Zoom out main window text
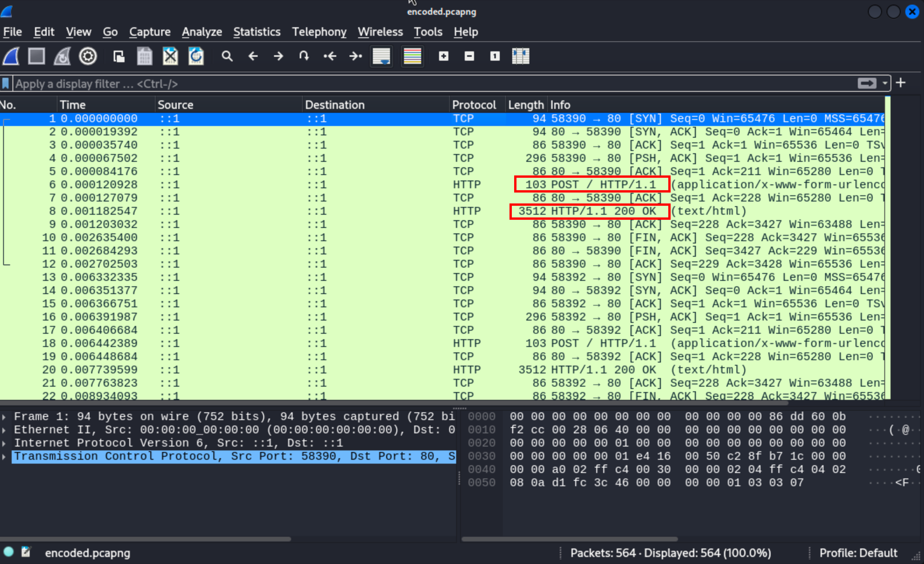The height and width of the screenshot is (564, 924). 469,56
